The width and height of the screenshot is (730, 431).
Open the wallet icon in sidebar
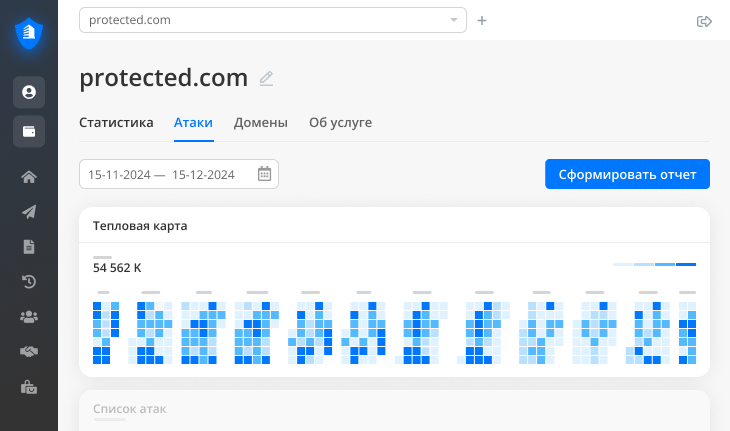[29, 132]
